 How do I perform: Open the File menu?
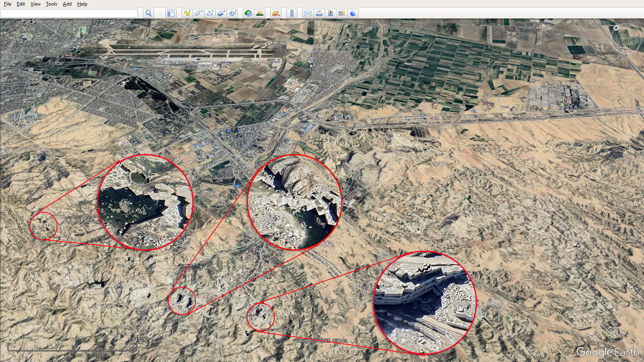coord(8,4)
